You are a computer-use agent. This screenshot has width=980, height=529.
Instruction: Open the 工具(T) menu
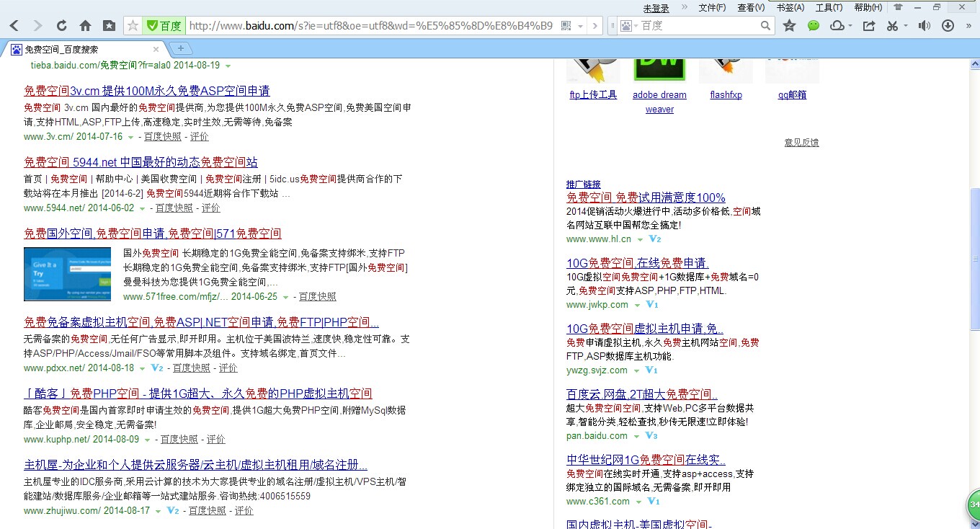click(x=829, y=7)
